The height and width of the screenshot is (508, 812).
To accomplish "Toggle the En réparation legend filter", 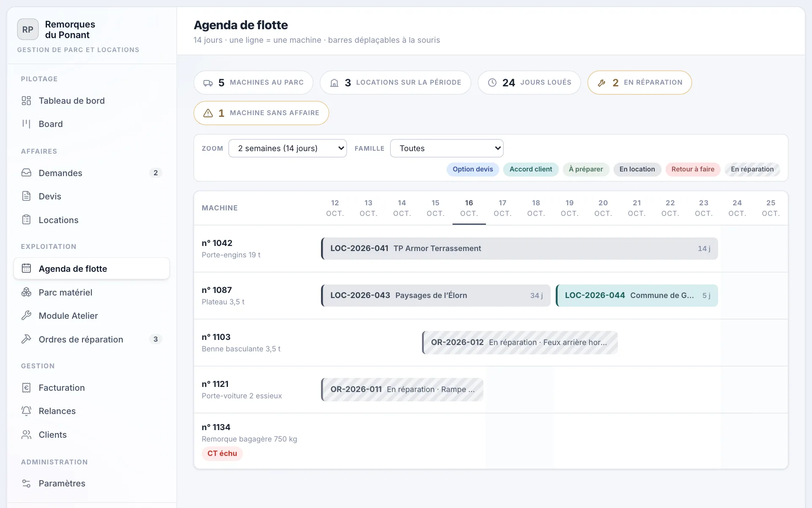I will [x=752, y=169].
